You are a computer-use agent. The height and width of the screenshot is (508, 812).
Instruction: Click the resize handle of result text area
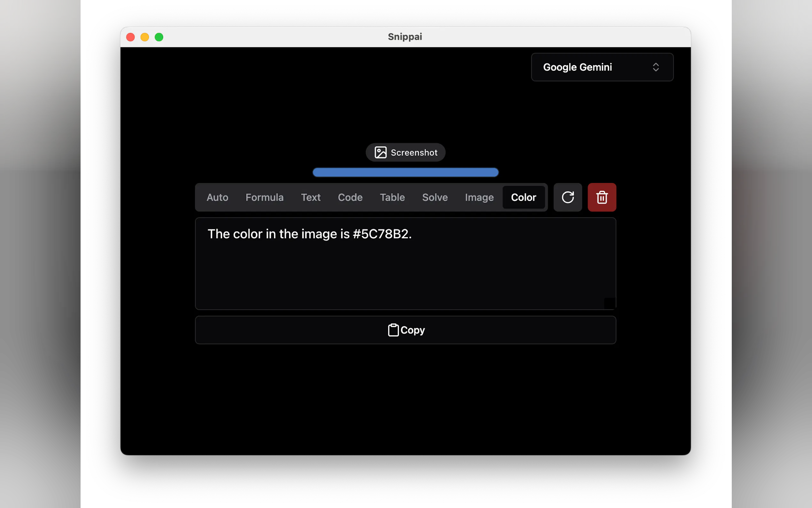[x=610, y=303]
